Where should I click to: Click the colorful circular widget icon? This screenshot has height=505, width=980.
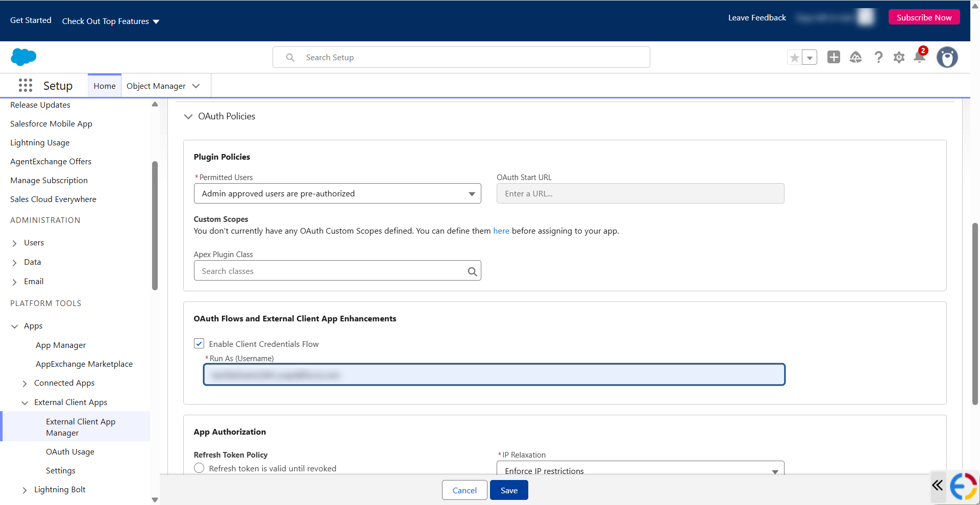coord(963,487)
